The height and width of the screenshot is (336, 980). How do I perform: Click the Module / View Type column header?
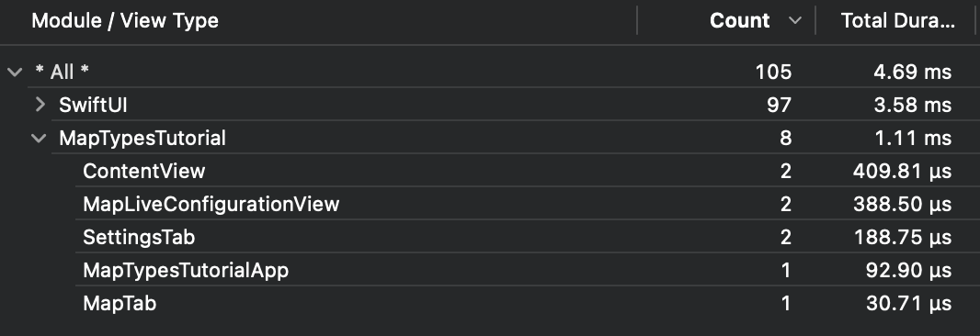click(x=125, y=20)
